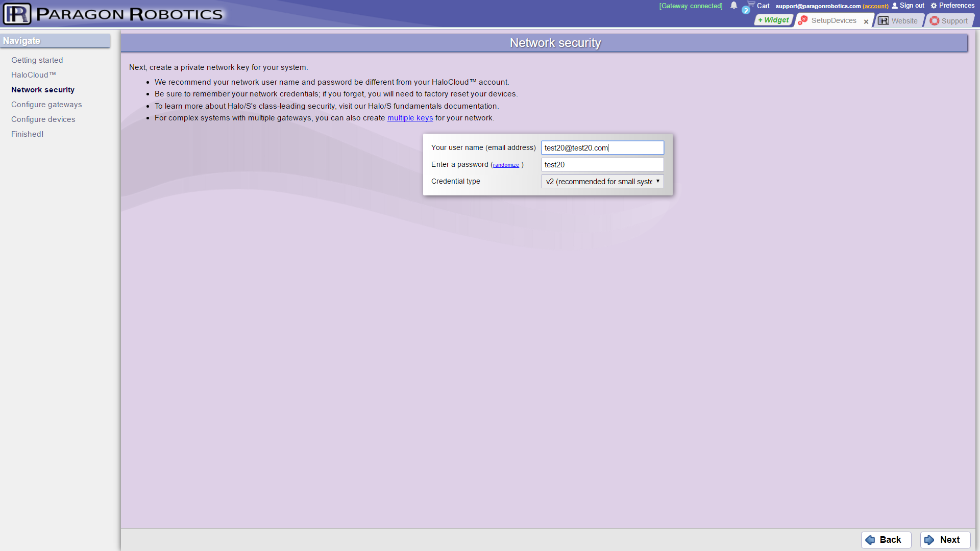Click the Navigate panel header
The image size is (980, 551).
[x=55, y=41]
